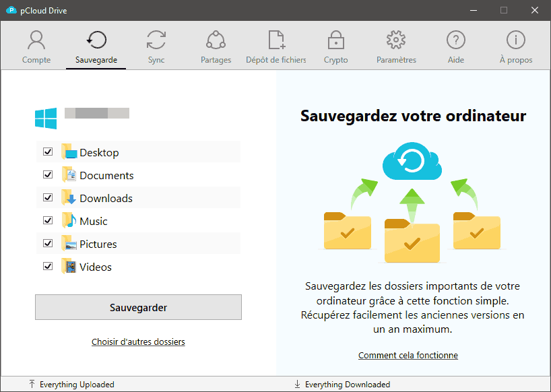Open the Paramètres gear icon

396,40
